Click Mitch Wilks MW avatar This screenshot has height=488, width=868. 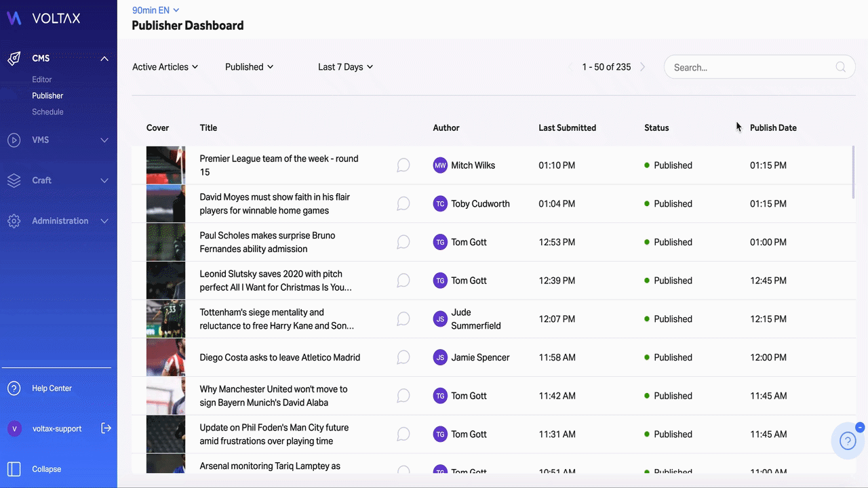coord(440,165)
